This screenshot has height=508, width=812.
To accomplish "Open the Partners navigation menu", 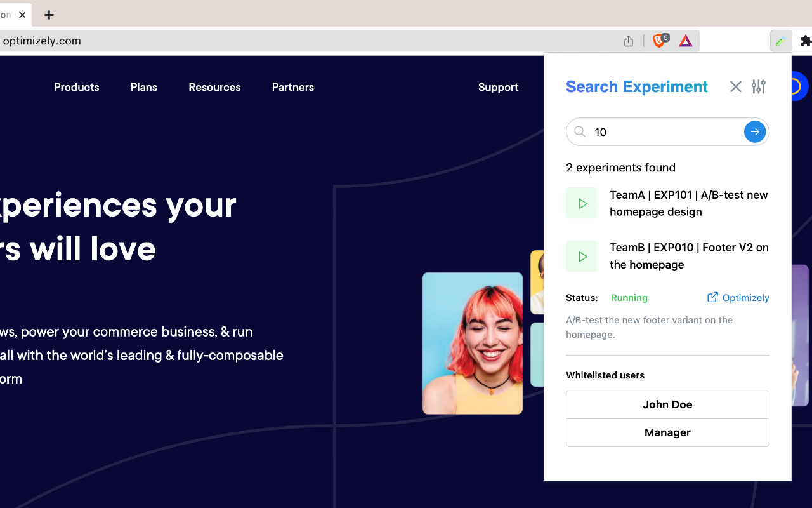I will (x=292, y=87).
